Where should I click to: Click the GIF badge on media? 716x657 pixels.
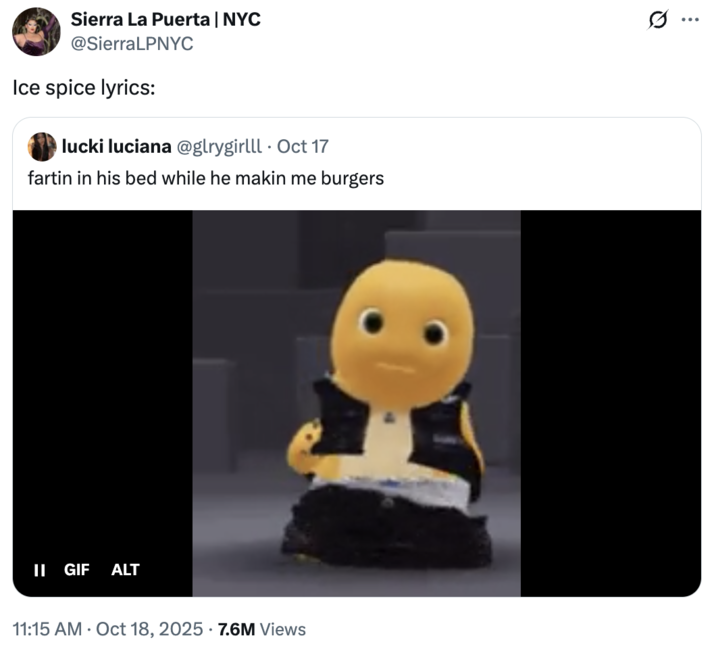77,570
